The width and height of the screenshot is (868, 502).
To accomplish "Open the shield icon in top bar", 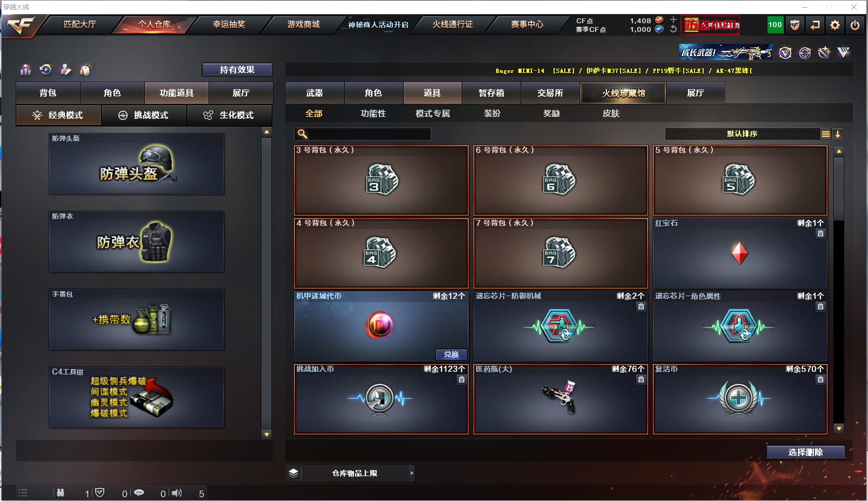I will 794,25.
